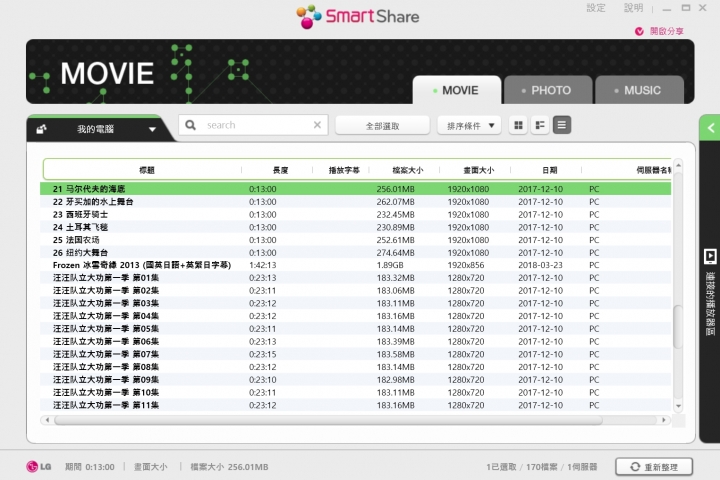Sort by the 畫面大小 column header
The image size is (720, 480).
tap(478, 170)
